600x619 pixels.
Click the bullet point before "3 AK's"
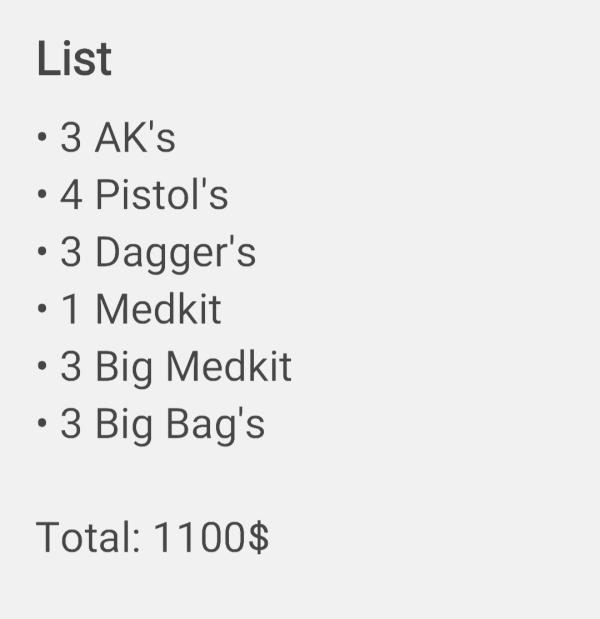(x=41, y=138)
